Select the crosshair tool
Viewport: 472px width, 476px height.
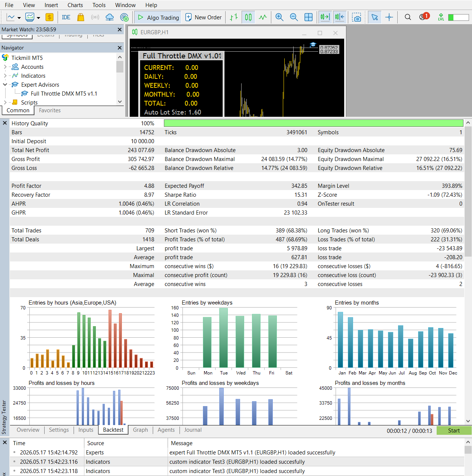pos(389,17)
